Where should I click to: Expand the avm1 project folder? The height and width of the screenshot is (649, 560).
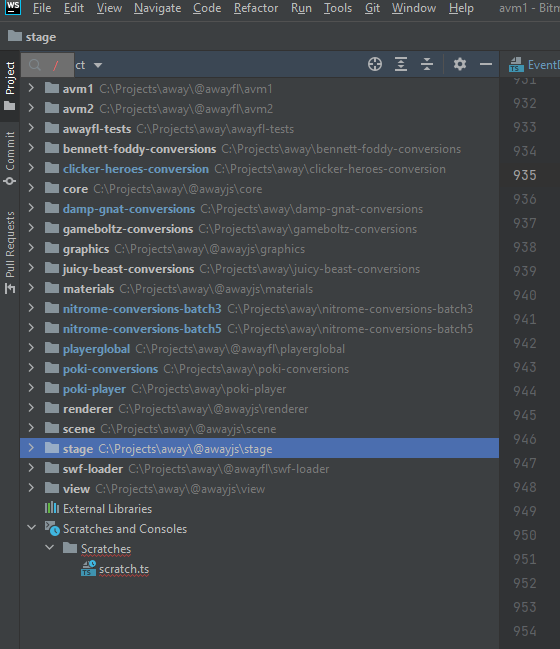pos(31,88)
